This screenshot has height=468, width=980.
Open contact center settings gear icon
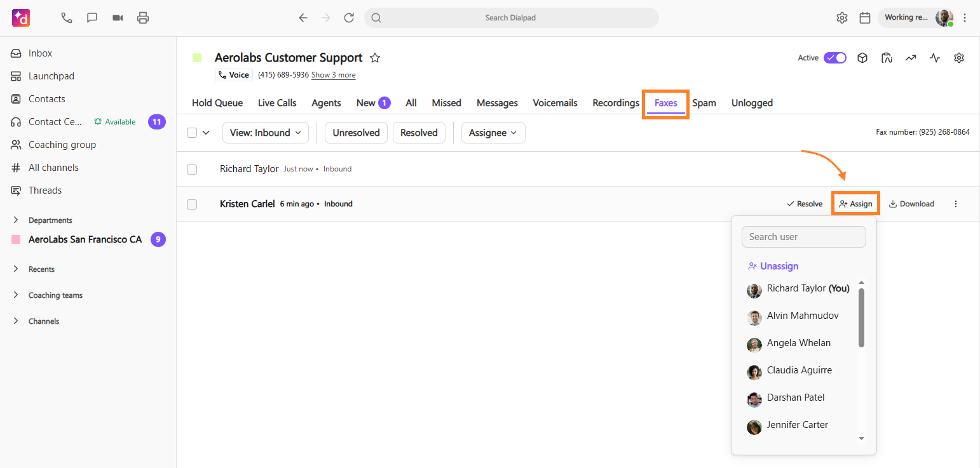click(959, 58)
